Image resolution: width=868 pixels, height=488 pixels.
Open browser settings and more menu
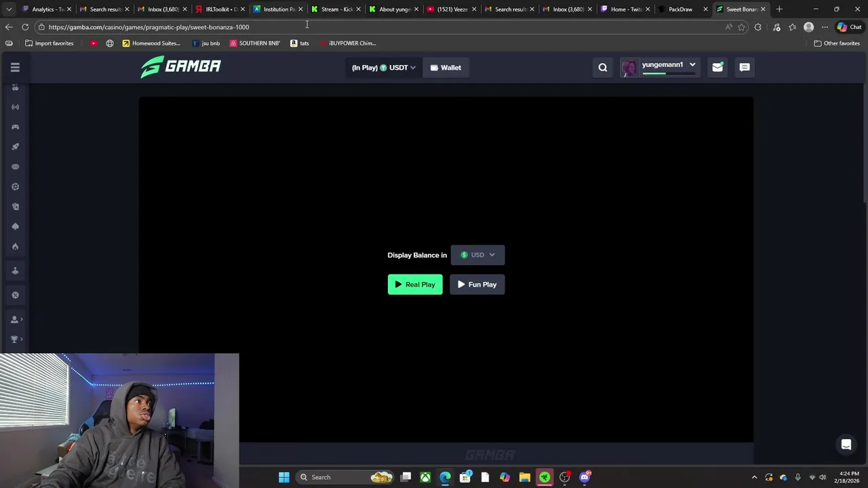(x=825, y=27)
